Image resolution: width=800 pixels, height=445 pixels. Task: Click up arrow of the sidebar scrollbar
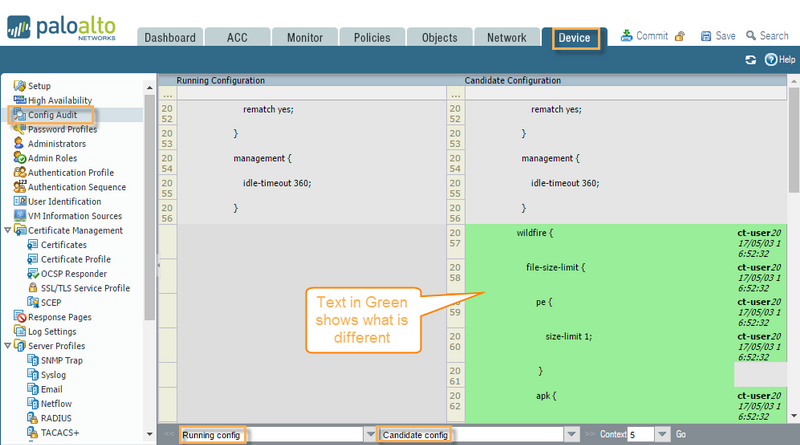[149, 87]
